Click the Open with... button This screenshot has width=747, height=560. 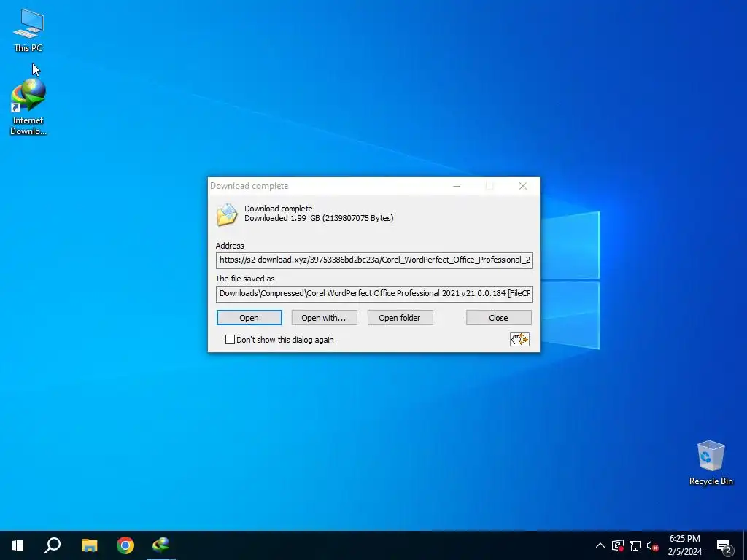coord(324,318)
